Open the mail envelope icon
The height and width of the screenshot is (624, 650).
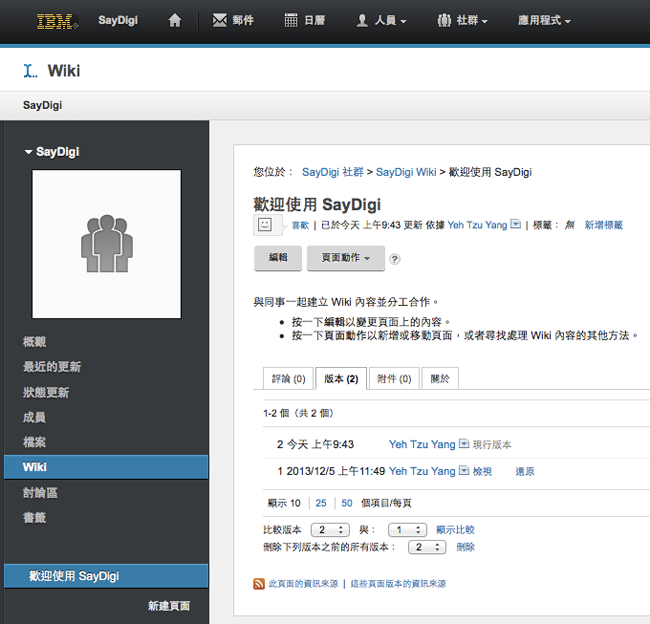[x=220, y=21]
